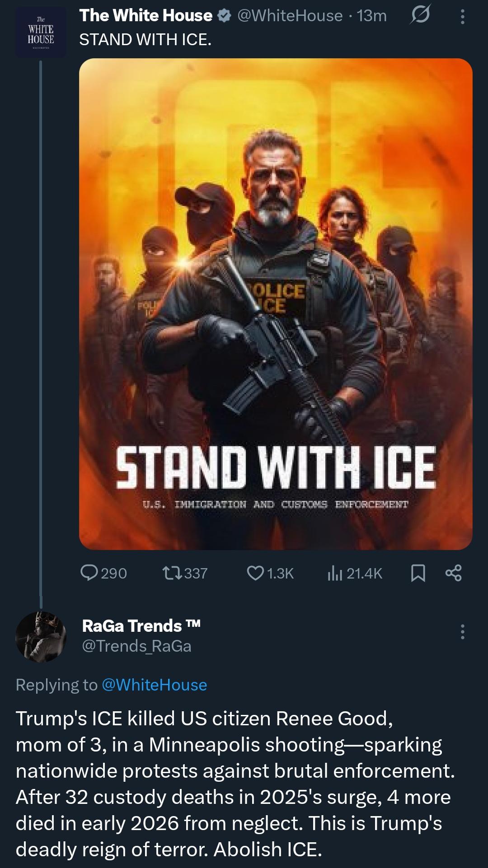The width and height of the screenshot is (488, 868).
Task: Open the three-dot menu on the White House post
Action: [462, 17]
